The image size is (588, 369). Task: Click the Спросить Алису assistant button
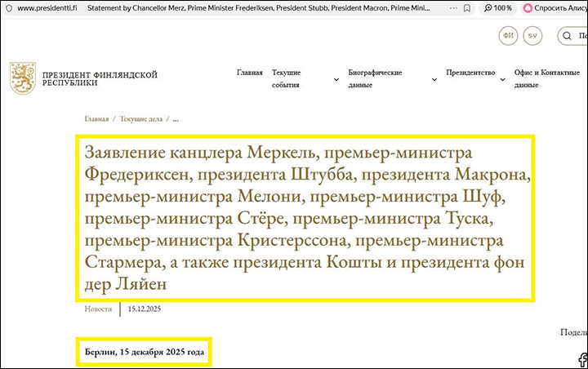point(553,7)
